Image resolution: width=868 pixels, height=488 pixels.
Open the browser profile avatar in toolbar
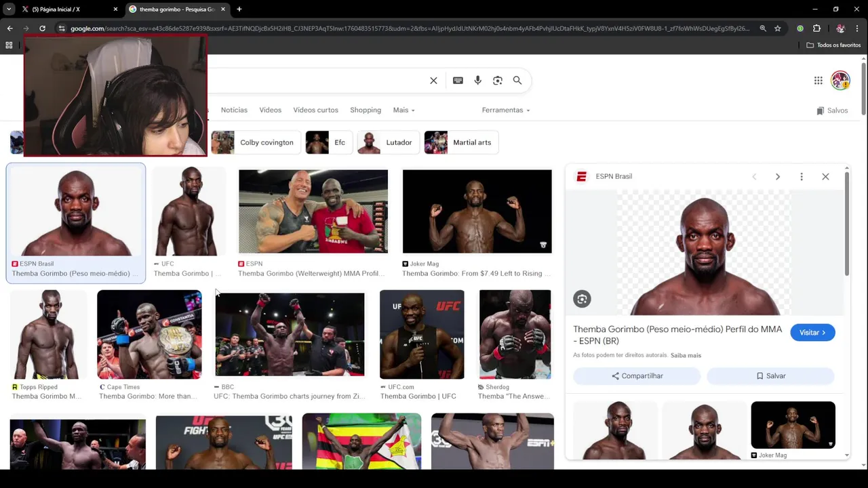tap(840, 28)
